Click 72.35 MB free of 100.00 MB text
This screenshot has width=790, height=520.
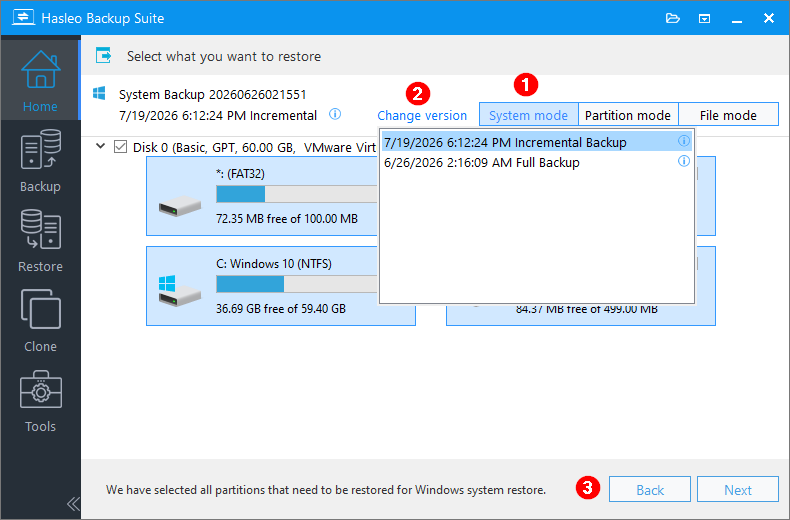tap(287, 219)
